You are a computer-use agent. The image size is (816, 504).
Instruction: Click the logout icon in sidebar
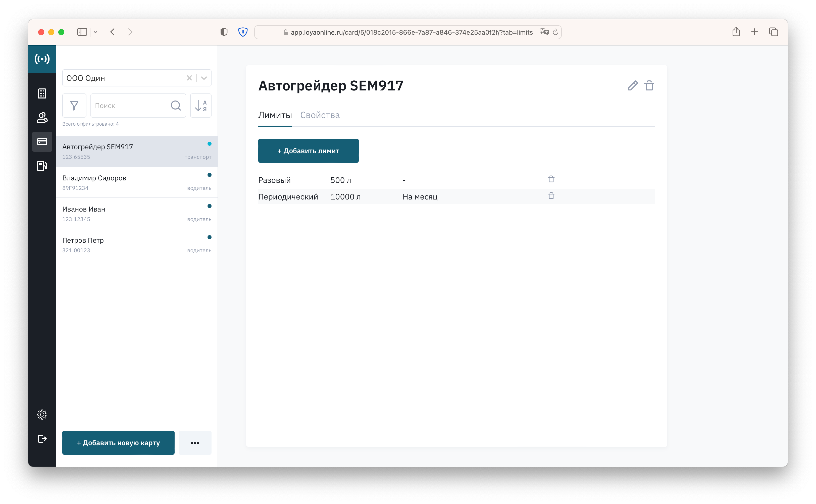tap(42, 439)
